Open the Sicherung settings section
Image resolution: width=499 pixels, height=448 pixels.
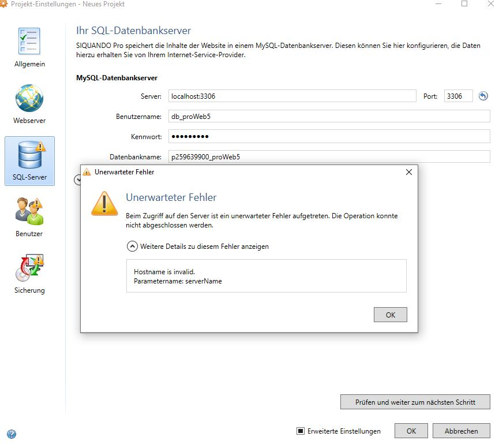(x=29, y=274)
